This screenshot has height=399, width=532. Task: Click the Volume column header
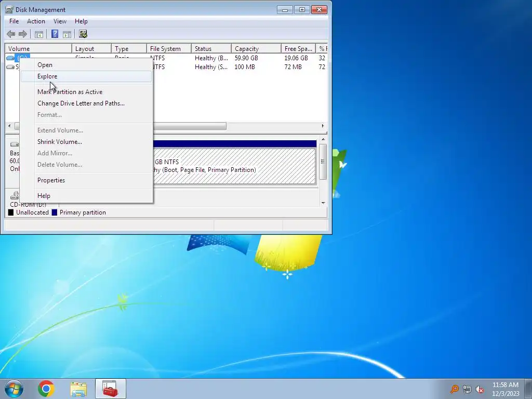(38, 48)
